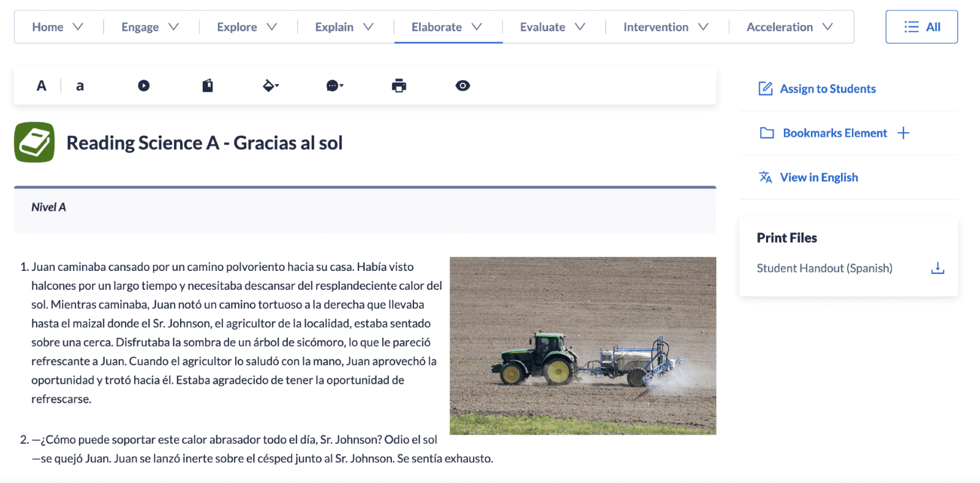The height and width of the screenshot is (483, 980).
Task: Click the plus next to Bookmarks Element
Action: (x=903, y=133)
